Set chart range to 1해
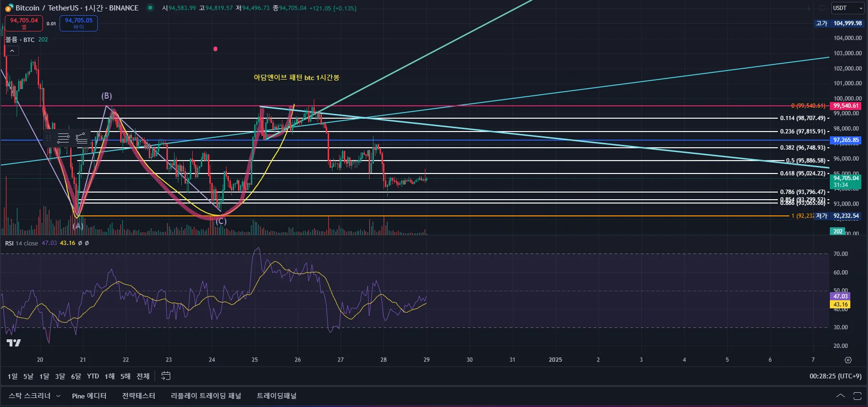Viewport: 868px width, 407px height. click(x=110, y=376)
